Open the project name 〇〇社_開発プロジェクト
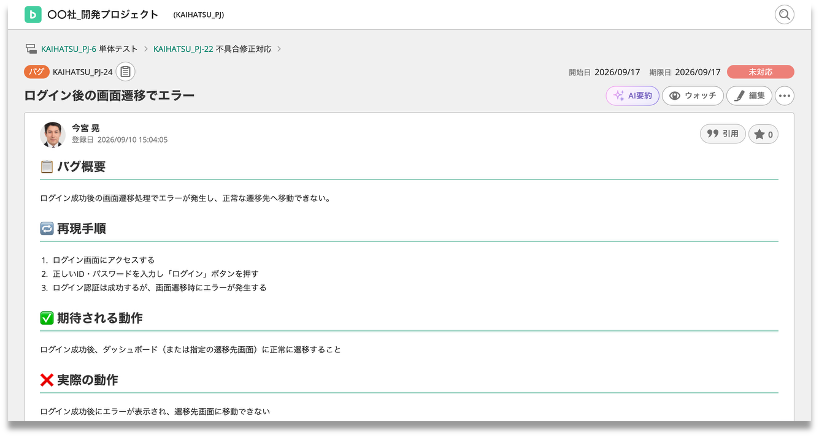Screen dimensions: 820x438 (102, 15)
